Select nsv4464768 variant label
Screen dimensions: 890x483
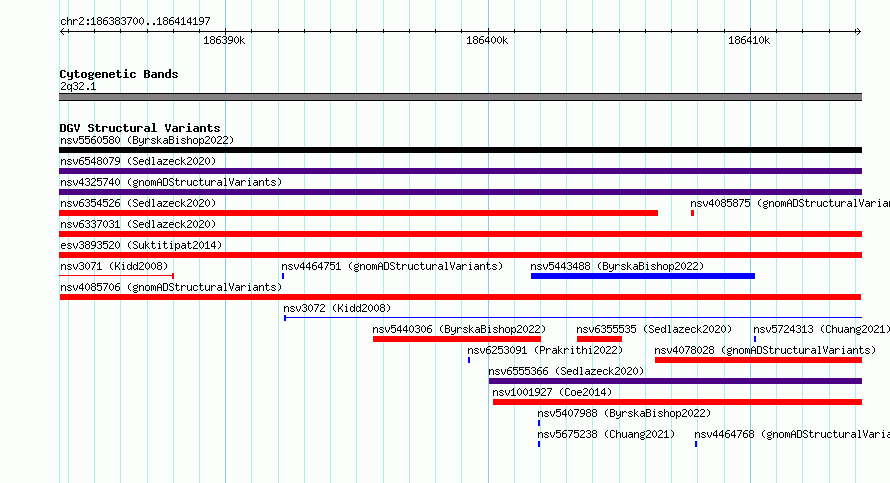click(x=792, y=434)
